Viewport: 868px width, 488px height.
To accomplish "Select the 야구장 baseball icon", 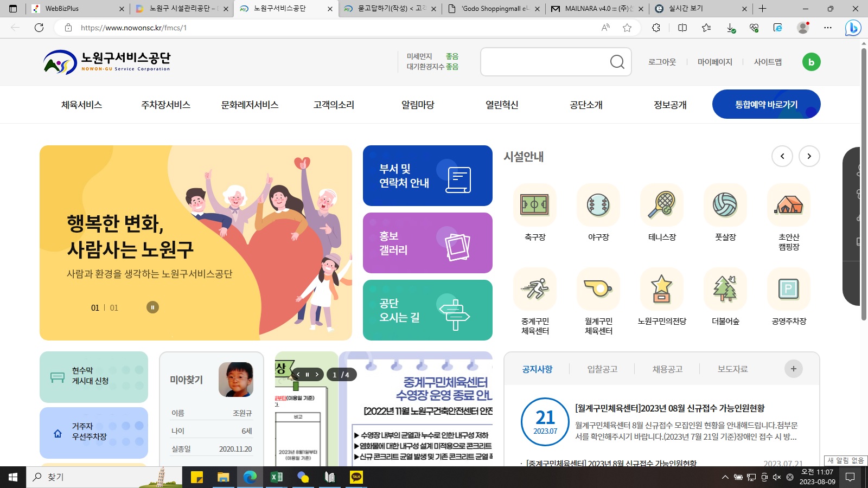I will (598, 205).
